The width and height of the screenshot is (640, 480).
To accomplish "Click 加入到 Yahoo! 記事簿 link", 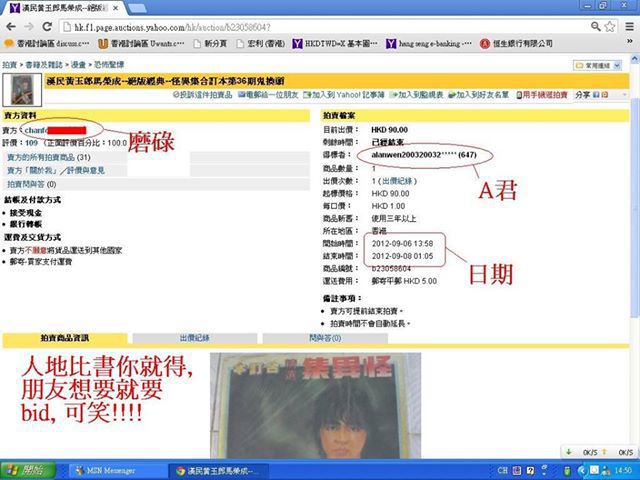I will pos(344,95).
